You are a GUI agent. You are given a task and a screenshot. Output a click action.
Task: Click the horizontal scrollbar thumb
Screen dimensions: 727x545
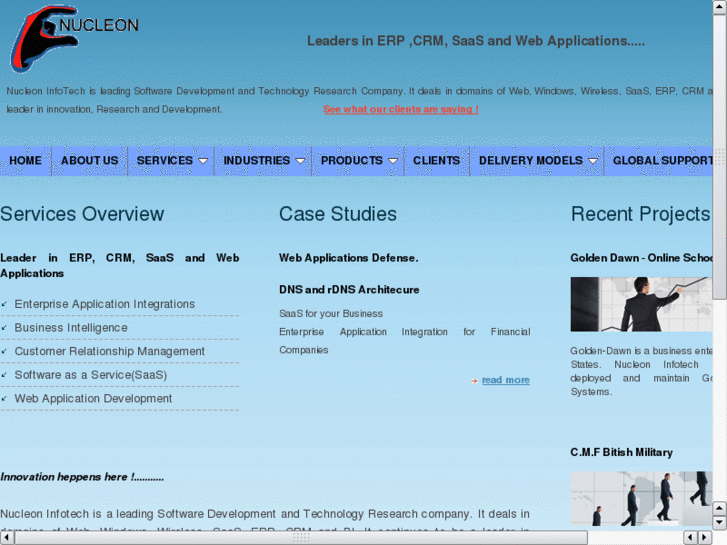click(x=301, y=538)
